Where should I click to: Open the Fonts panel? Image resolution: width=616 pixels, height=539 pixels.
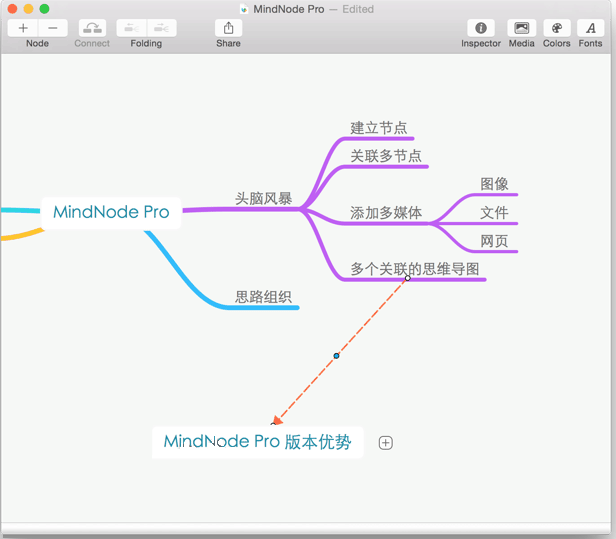(591, 28)
